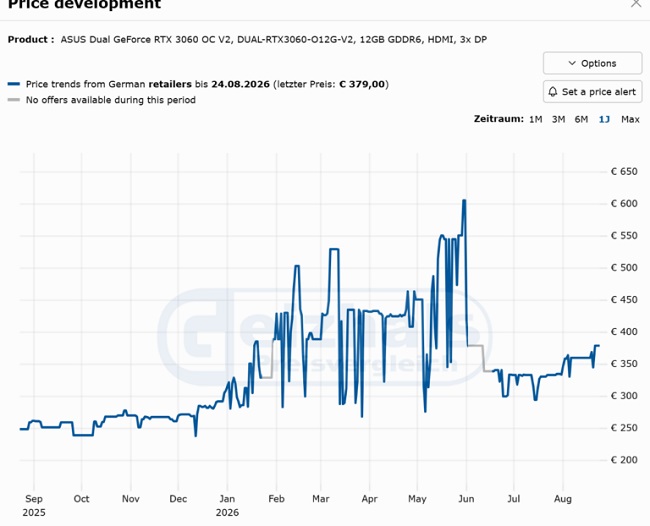Close the Price development dialog

point(636,3)
